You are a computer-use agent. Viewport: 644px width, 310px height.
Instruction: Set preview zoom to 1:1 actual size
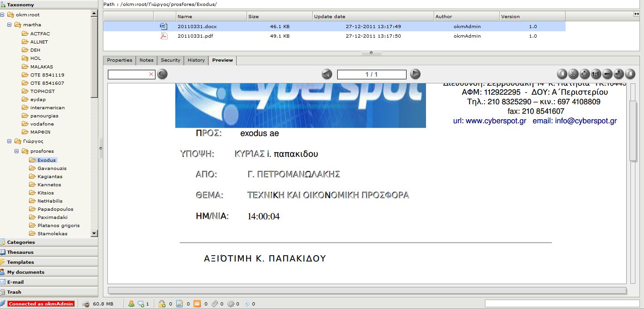coord(596,73)
